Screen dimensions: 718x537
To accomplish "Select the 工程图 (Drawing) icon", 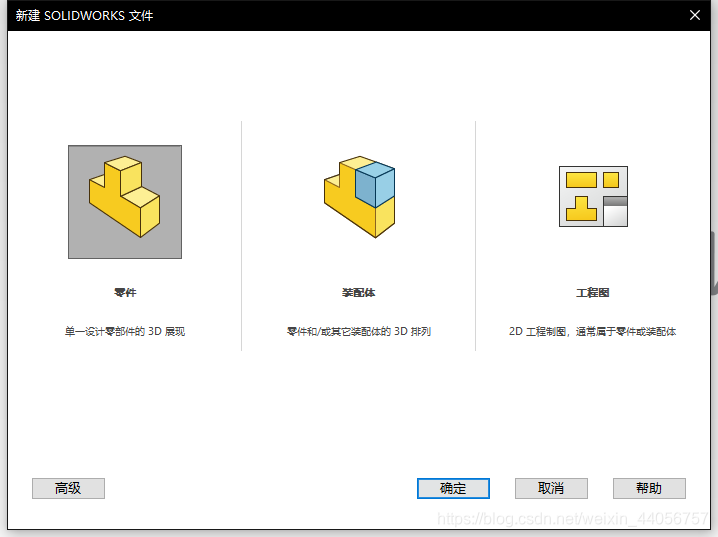I will pyautogui.click(x=593, y=196).
